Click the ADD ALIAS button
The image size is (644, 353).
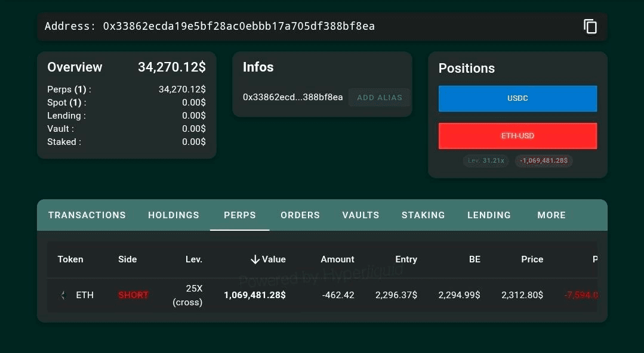[380, 97]
